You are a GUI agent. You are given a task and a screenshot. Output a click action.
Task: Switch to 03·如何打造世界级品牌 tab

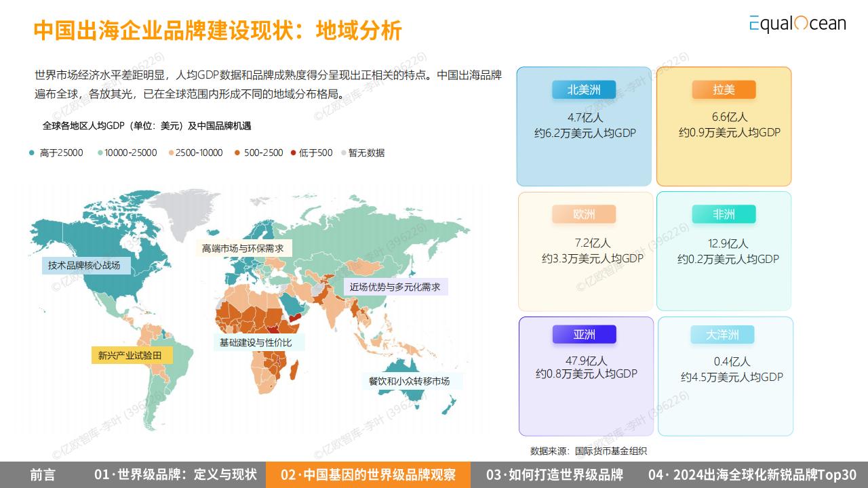point(555,474)
